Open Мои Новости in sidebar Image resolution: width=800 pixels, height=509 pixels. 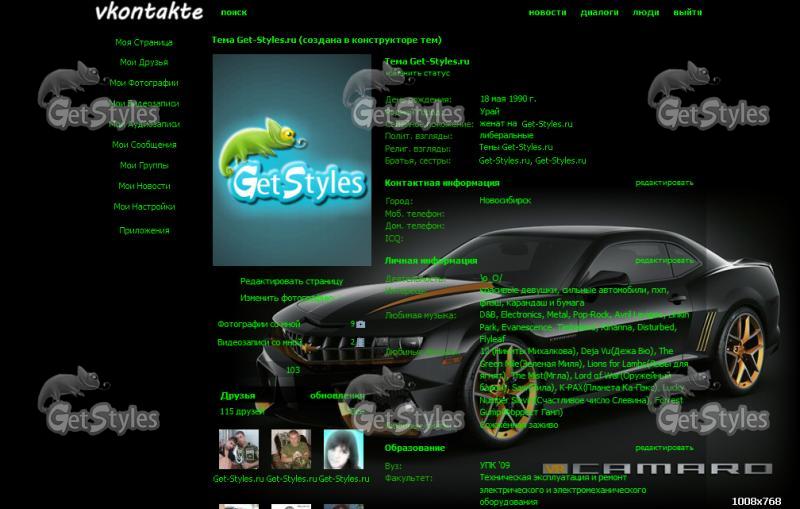point(144,186)
